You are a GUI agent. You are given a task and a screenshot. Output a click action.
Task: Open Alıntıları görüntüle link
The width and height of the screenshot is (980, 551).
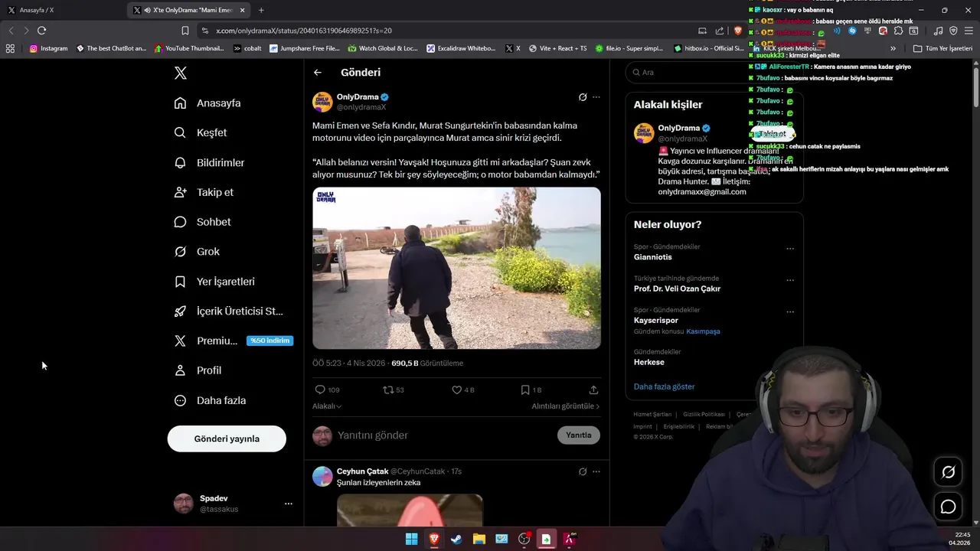(566, 406)
